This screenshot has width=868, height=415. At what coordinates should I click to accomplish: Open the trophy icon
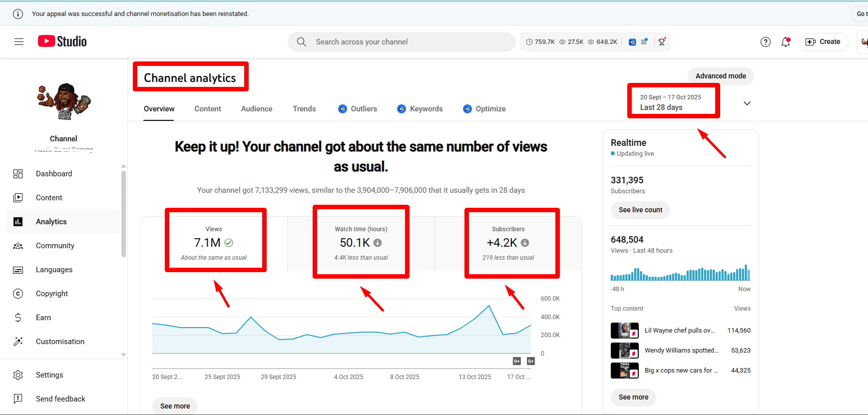(662, 42)
